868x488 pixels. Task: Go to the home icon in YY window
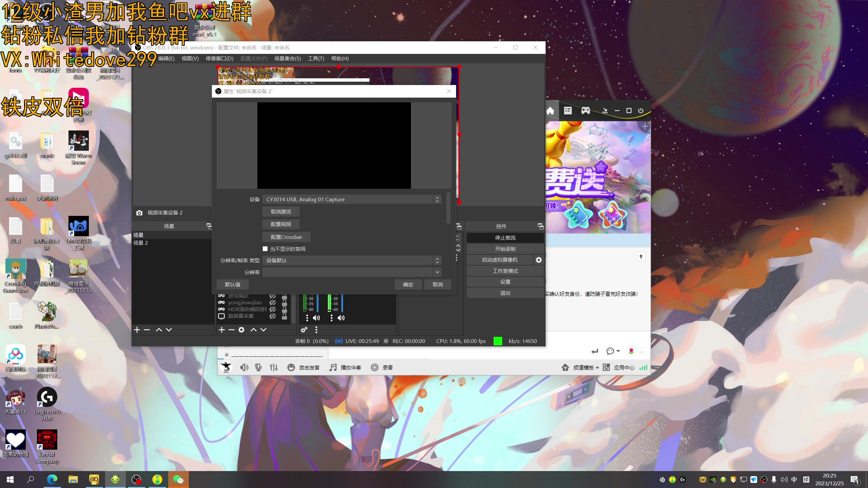click(550, 111)
